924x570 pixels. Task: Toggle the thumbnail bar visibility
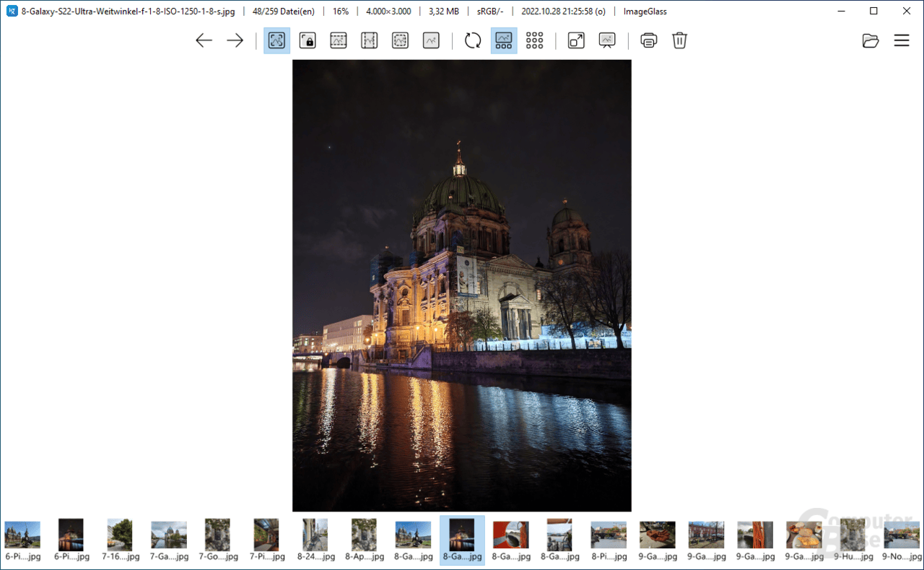click(503, 40)
